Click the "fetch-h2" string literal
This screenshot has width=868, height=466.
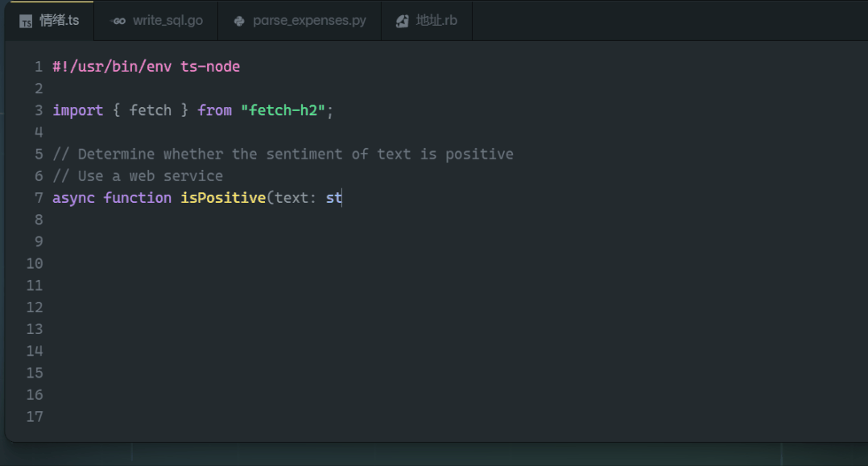click(283, 111)
